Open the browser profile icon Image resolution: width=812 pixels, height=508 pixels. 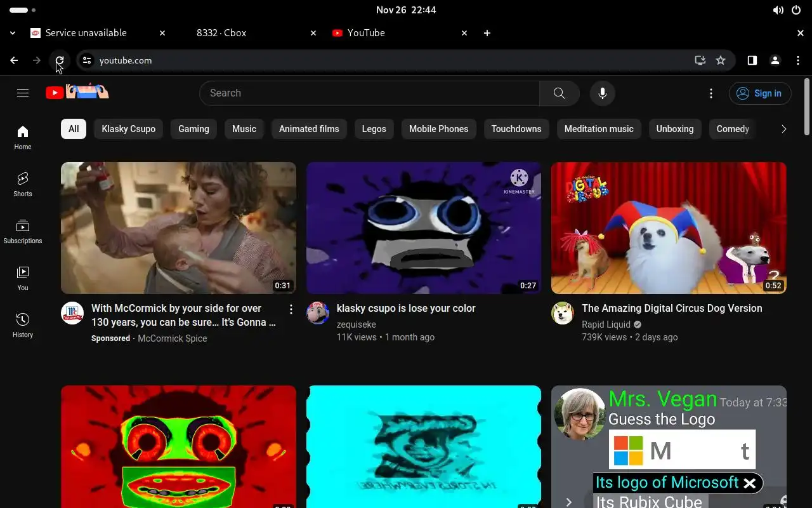tap(775, 60)
